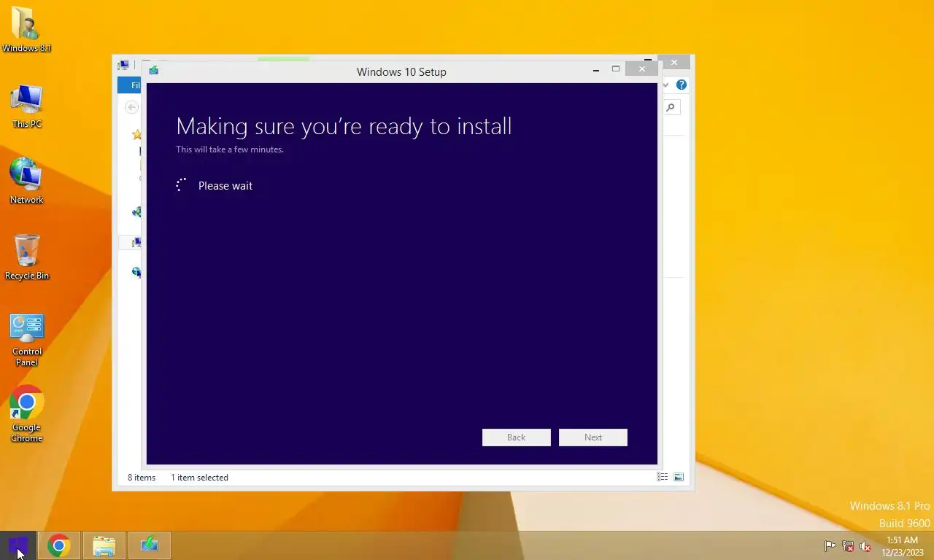Image resolution: width=934 pixels, height=560 pixels.
Task: Click the muted volume tray icon
Action: [865, 546]
